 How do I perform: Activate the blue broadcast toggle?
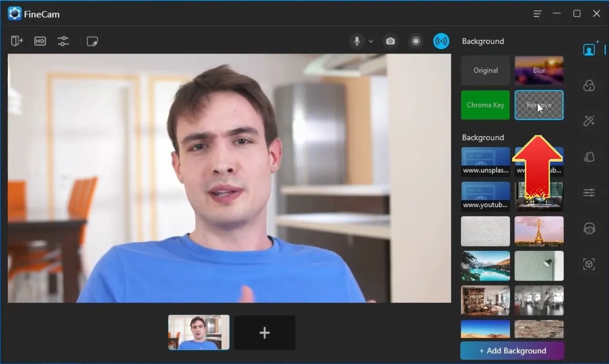(x=441, y=41)
